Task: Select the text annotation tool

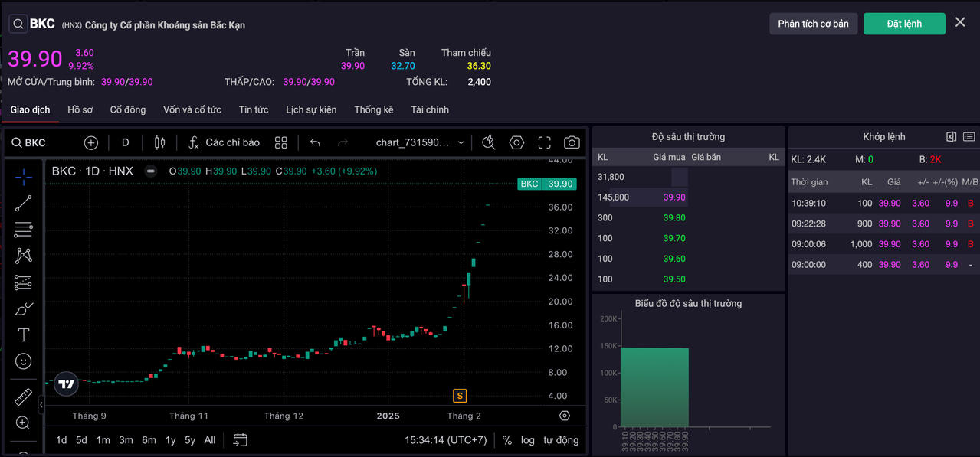Action: [x=24, y=335]
